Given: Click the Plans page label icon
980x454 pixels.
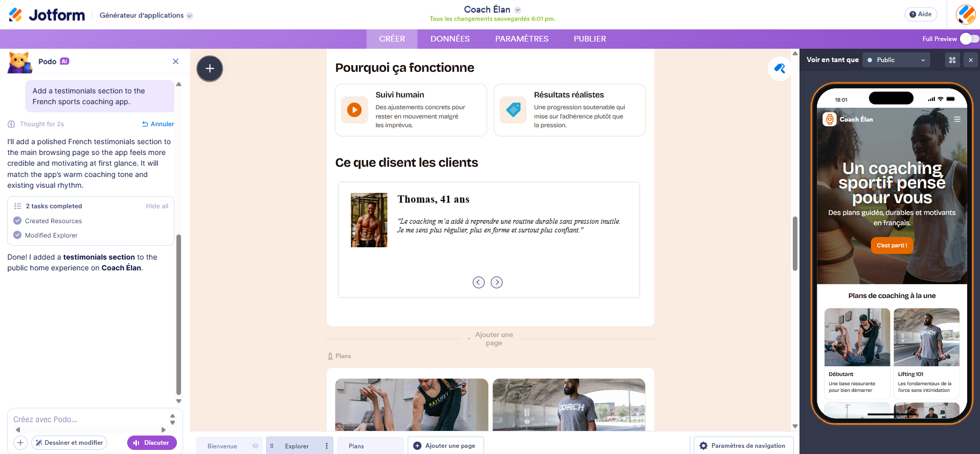Looking at the screenshot, I should click(x=330, y=356).
